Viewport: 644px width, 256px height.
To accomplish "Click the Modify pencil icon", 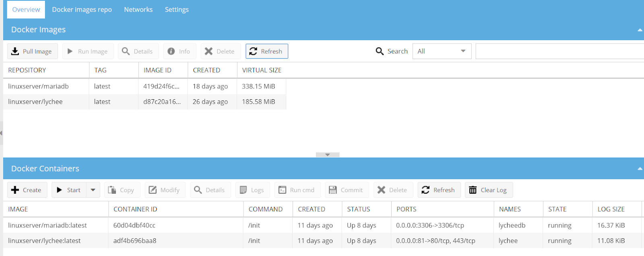I will [x=153, y=190].
